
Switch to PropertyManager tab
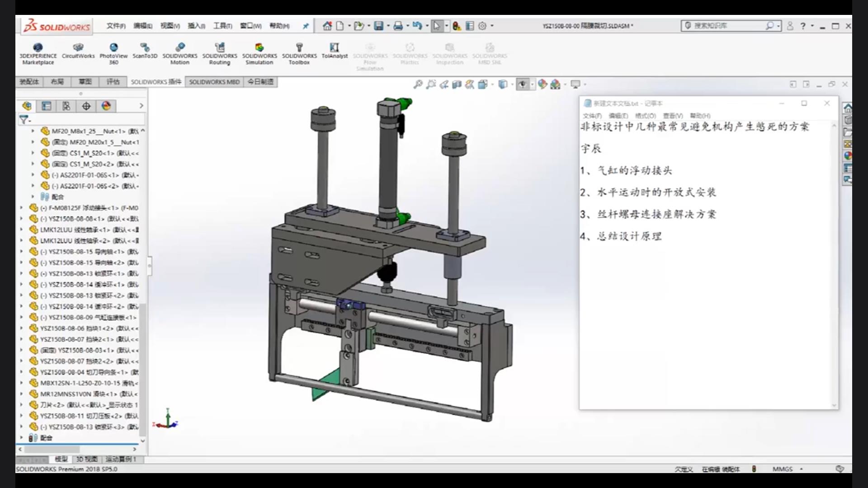[46, 106]
